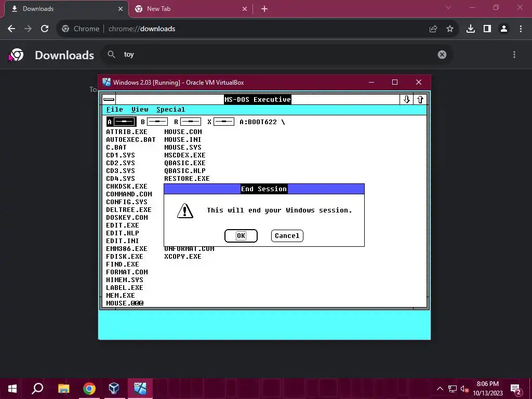Image resolution: width=532 pixels, height=399 pixels.
Task: Select drive R icon
Action: (187, 122)
